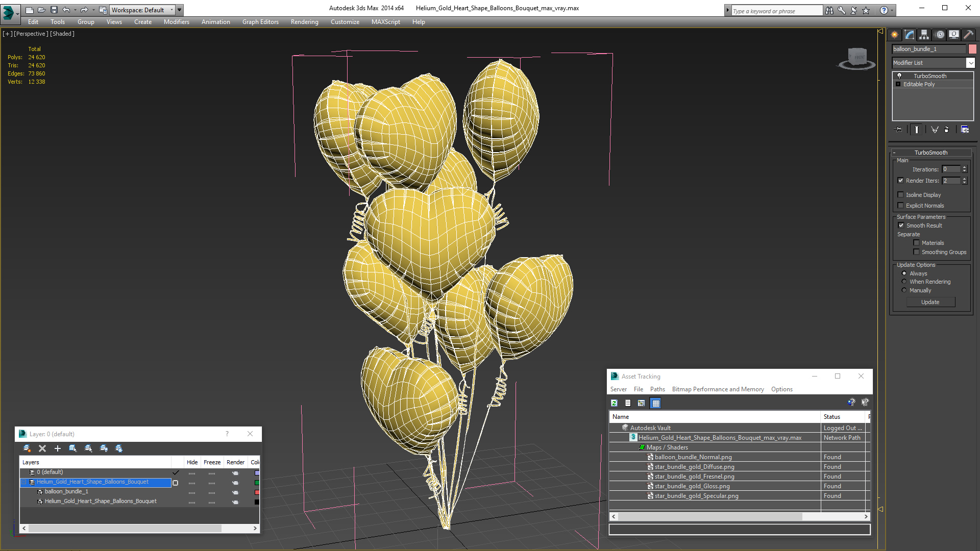The image size is (980, 551).
Task: Switch Asset Tracking to Table View
Action: 656,403
